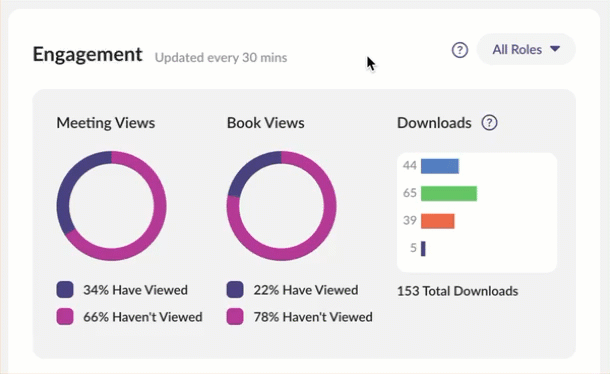Click the '39' downloads value label
The width and height of the screenshot is (610, 374).
[410, 221]
